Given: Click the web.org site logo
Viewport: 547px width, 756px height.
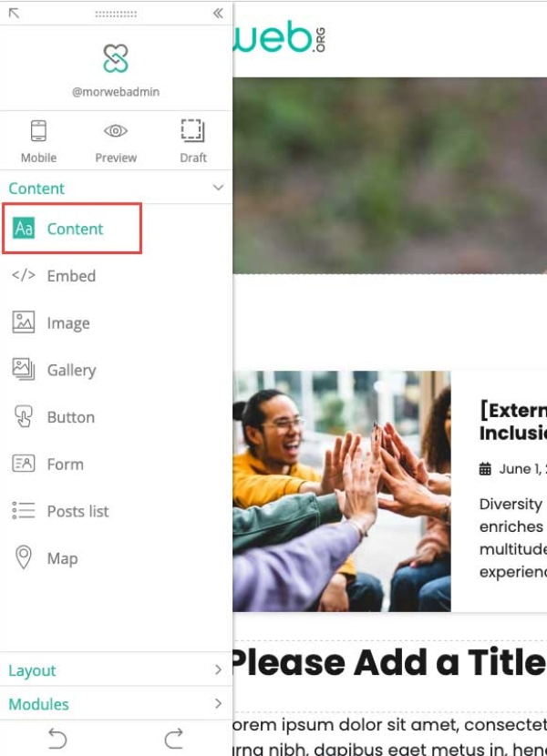Looking at the screenshot, I should coord(280,36).
